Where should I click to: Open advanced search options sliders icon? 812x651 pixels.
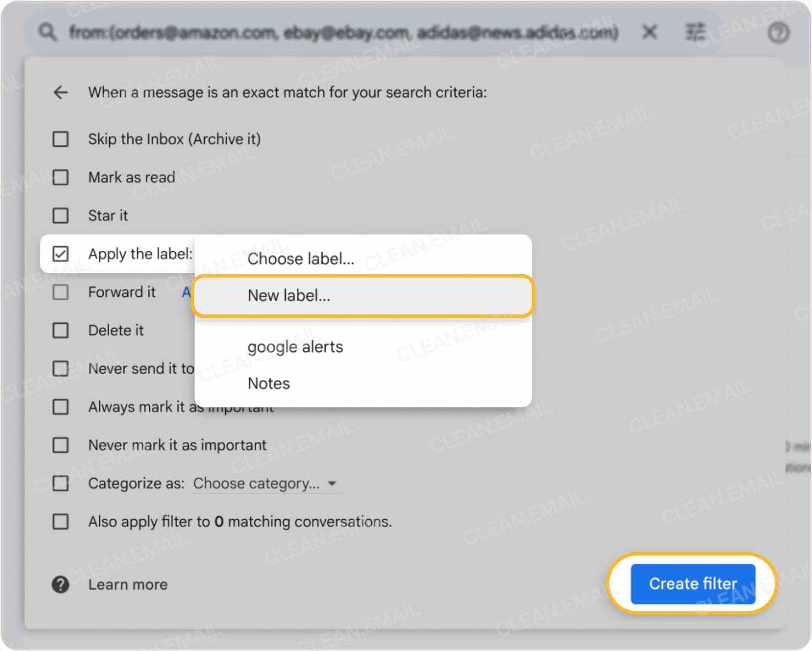[696, 32]
